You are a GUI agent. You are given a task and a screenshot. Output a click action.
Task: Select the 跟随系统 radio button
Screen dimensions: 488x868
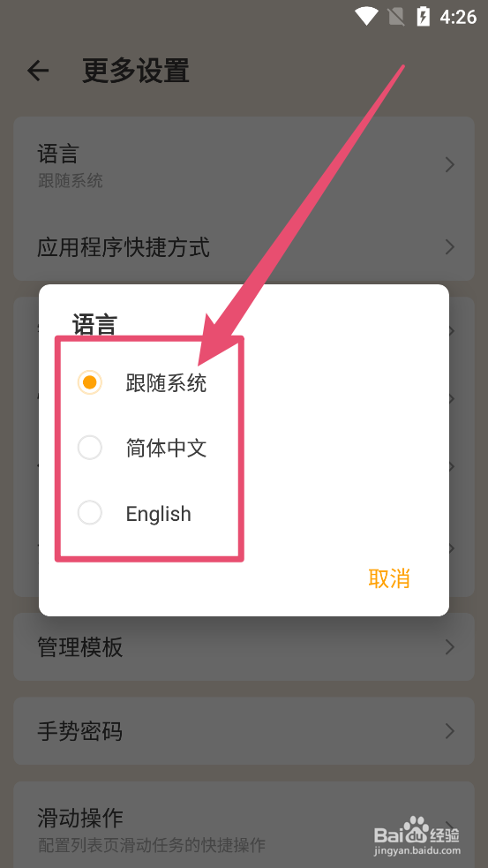[x=90, y=382]
